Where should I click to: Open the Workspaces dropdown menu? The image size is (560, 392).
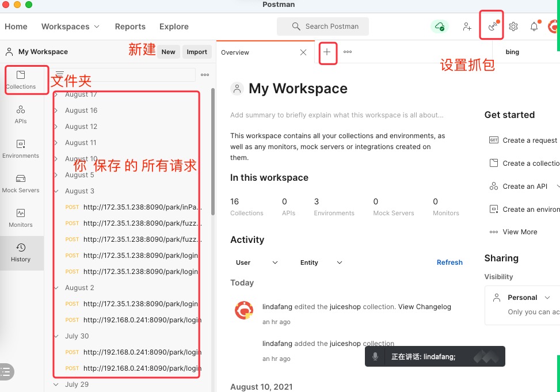click(70, 26)
